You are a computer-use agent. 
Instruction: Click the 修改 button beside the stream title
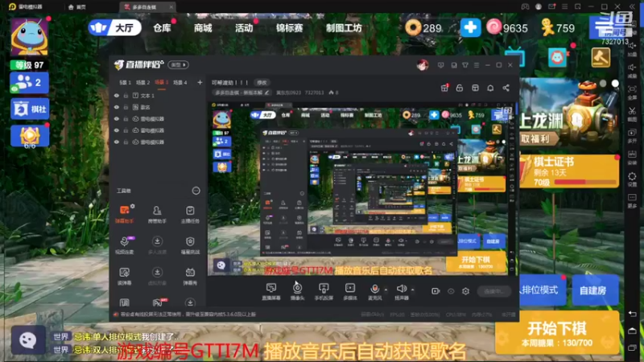[262, 83]
